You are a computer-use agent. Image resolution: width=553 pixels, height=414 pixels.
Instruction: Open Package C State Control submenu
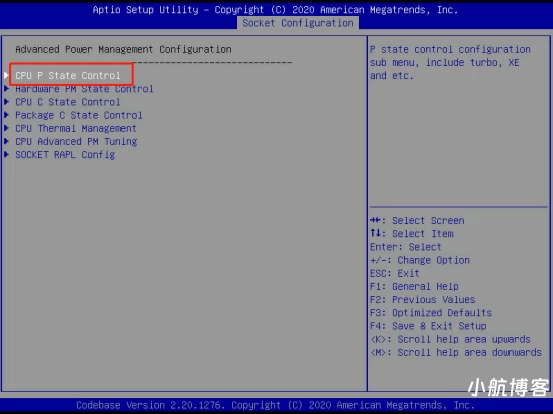[x=79, y=115]
